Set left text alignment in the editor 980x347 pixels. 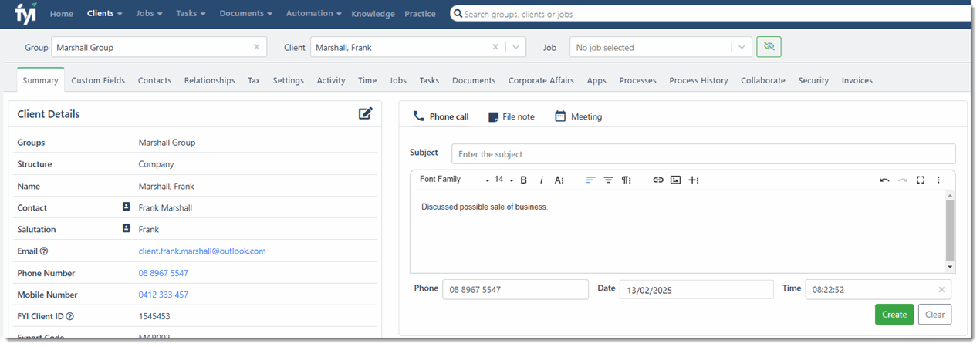pyautogui.click(x=590, y=180)
